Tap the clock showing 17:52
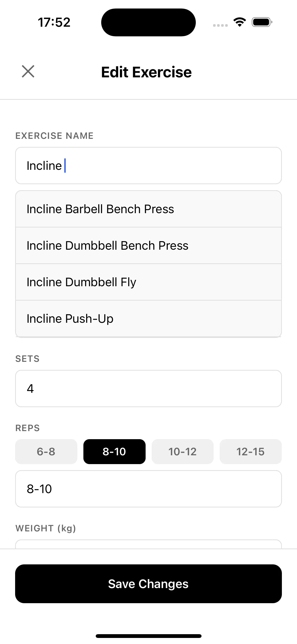Screen dimensions: 297x644 [x=54, y=22]
